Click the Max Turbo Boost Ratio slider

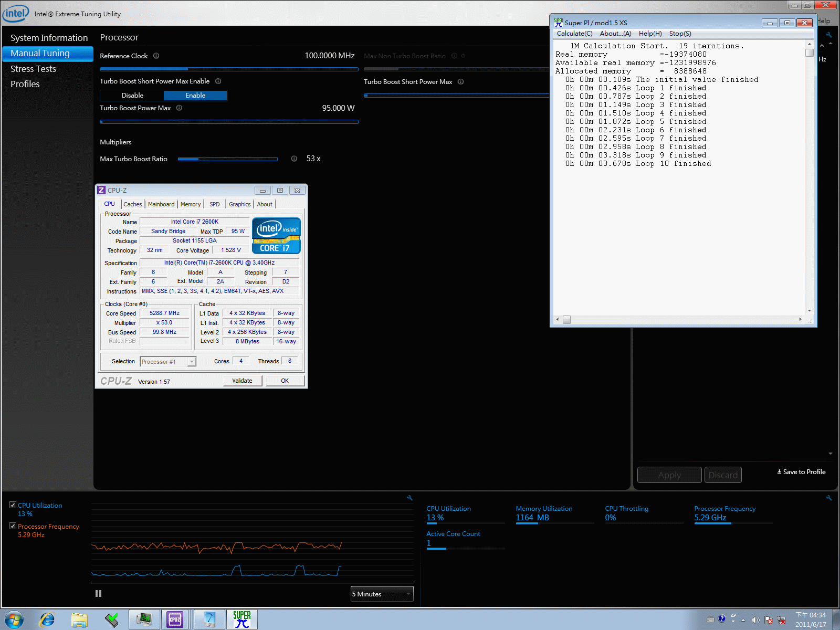(x=228, y=159)
